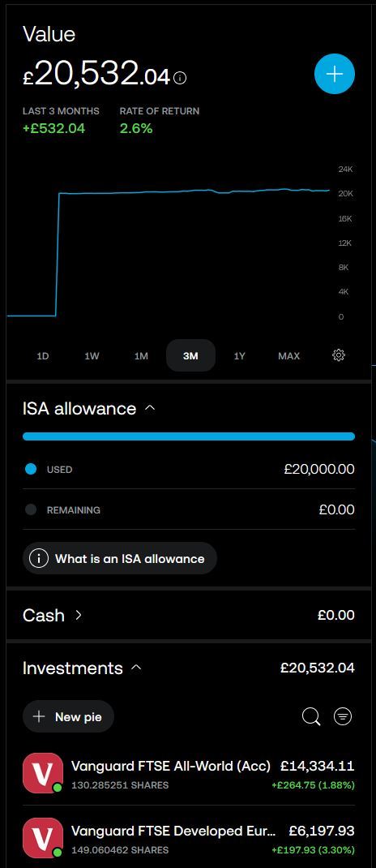376x868 pixels.
Task: Open Vanguard FTSE All-World £14,334.11 holding
Action: [x=189, y=773]
